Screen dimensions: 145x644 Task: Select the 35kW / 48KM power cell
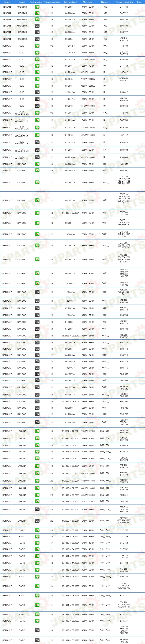[x=88, y=549]
